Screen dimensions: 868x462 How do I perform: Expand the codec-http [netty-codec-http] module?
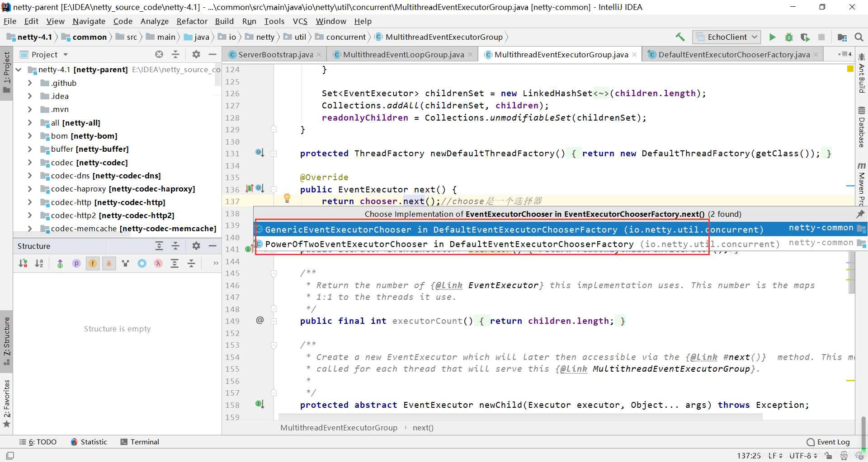pos(30,202)
